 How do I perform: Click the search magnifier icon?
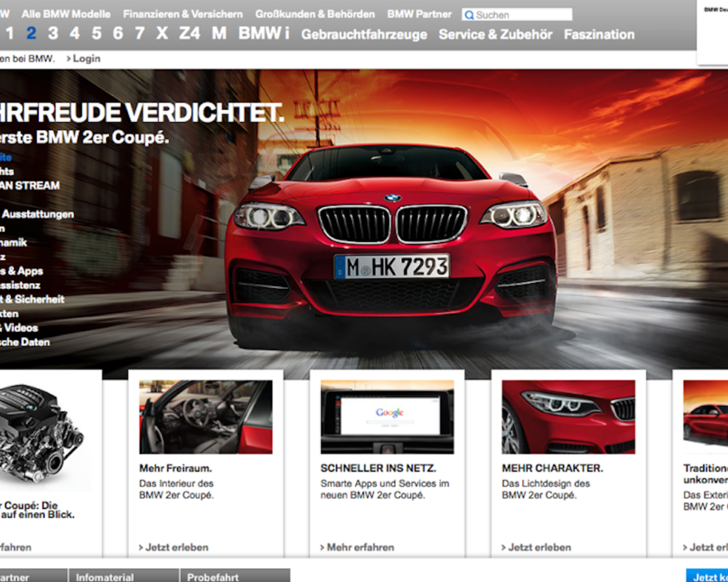469,15
